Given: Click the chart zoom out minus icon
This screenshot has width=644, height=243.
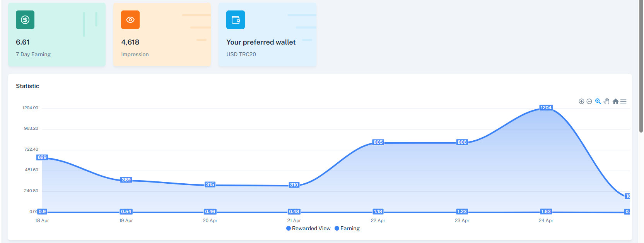Looking at the screenshot, I should click(x=589, y=102).
